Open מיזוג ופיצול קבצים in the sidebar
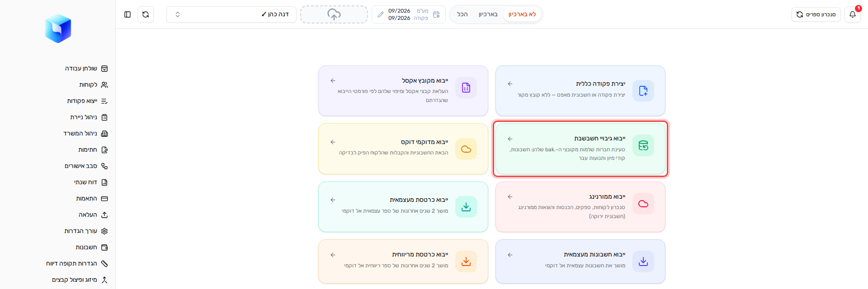 pyautogui.click(x=80, y=280)
